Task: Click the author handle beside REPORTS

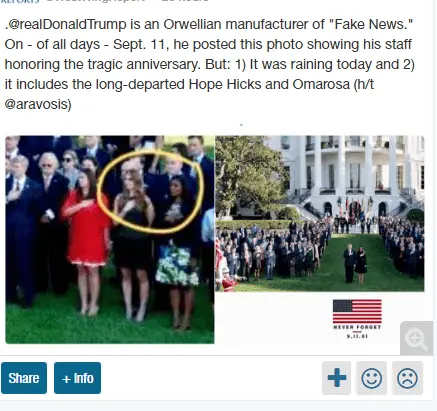Action: (x=96, y=1)
